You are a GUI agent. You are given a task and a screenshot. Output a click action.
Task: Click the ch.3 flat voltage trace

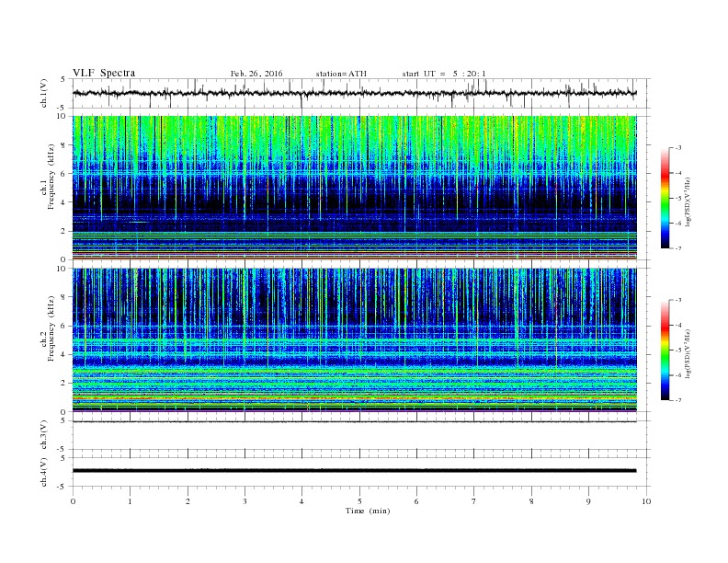(354, 421)
